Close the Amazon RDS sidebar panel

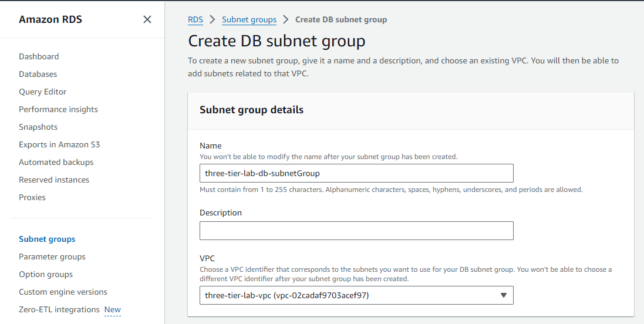(x=147, y=19)
